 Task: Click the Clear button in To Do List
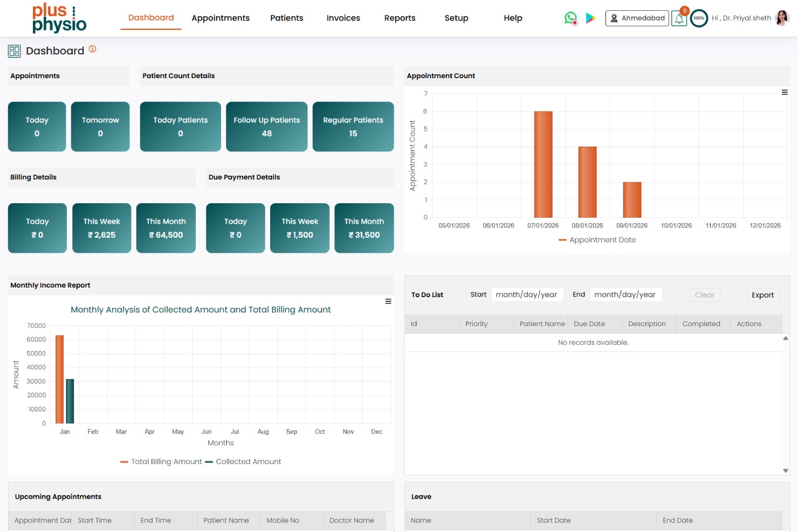[x=704, y=295]
